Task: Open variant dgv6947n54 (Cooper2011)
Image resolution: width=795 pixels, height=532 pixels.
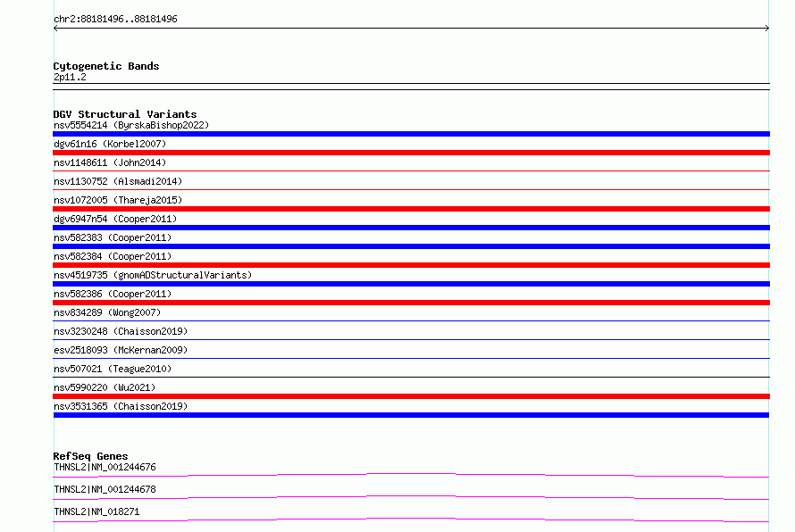Action: point(115,219)
